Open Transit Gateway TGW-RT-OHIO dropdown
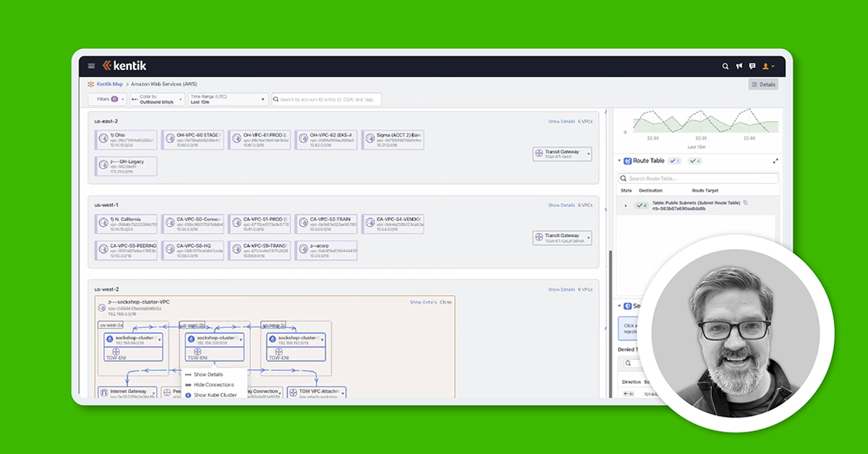The height and width of the screenshot is (454, 868). 562,154
